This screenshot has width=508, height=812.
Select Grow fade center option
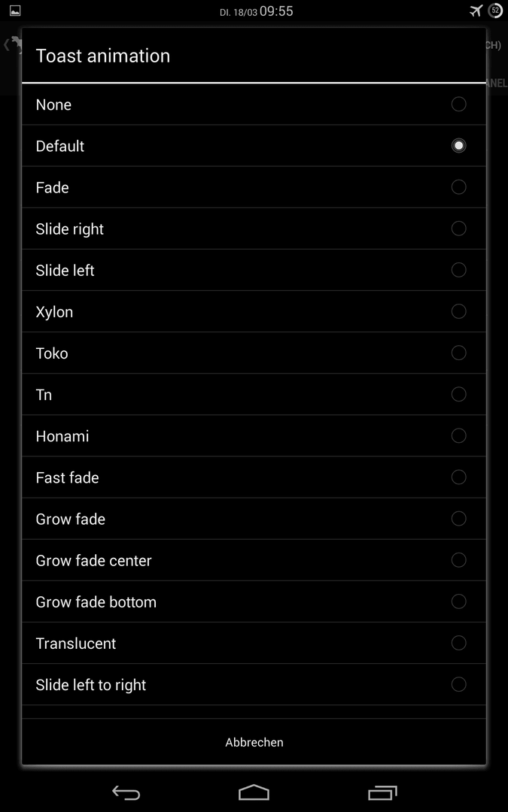point(254,560)
